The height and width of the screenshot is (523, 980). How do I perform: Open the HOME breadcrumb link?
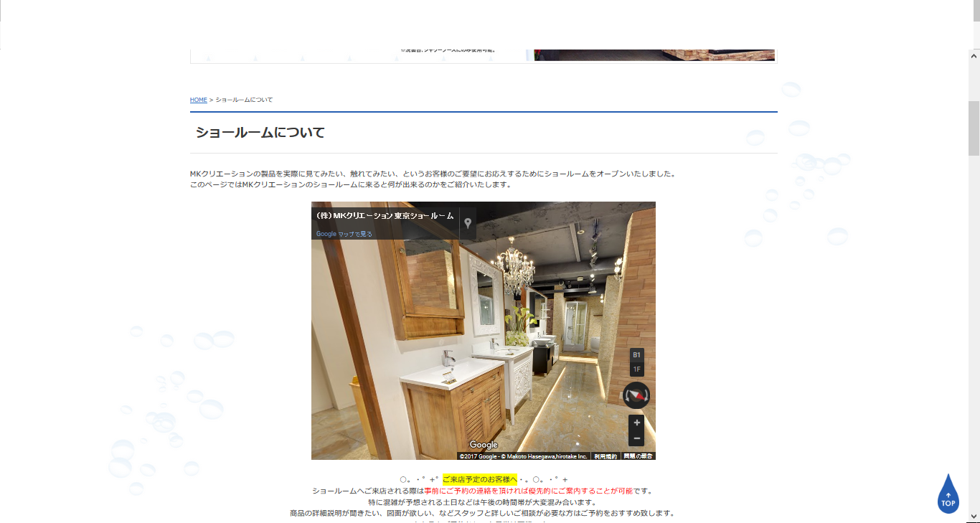[x=199, y=100]
